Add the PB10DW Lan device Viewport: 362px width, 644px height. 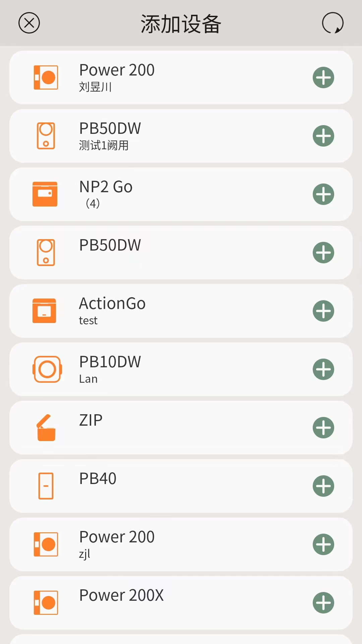tap(323, 369)
